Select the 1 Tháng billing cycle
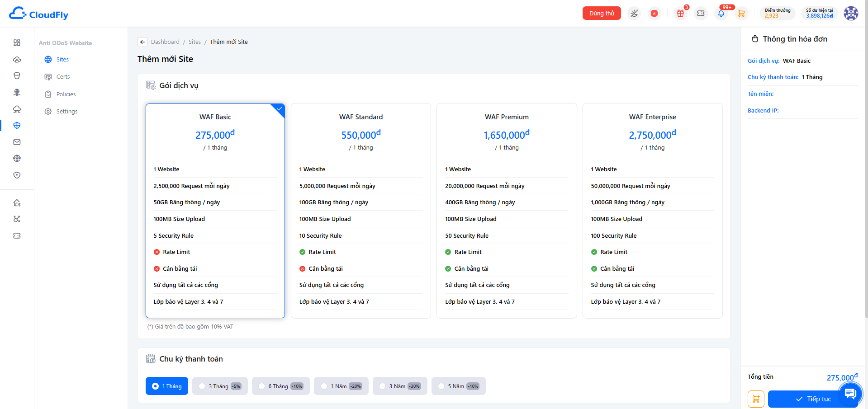Image resolution: width=868 pixels, height=409 pixels. point(167,386)
